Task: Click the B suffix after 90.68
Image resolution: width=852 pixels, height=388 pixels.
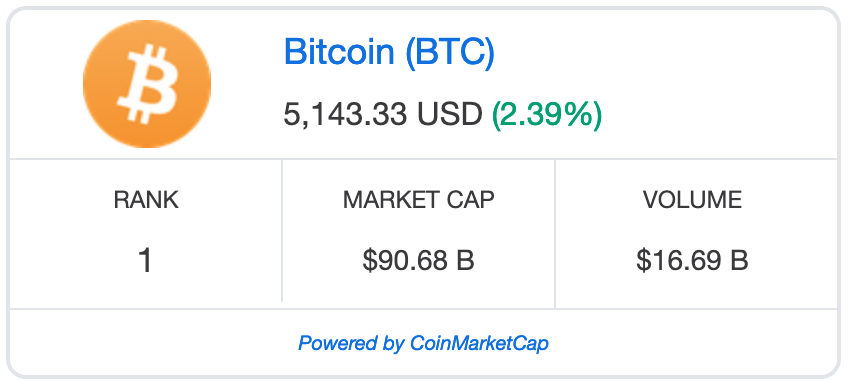Action: 466,260
